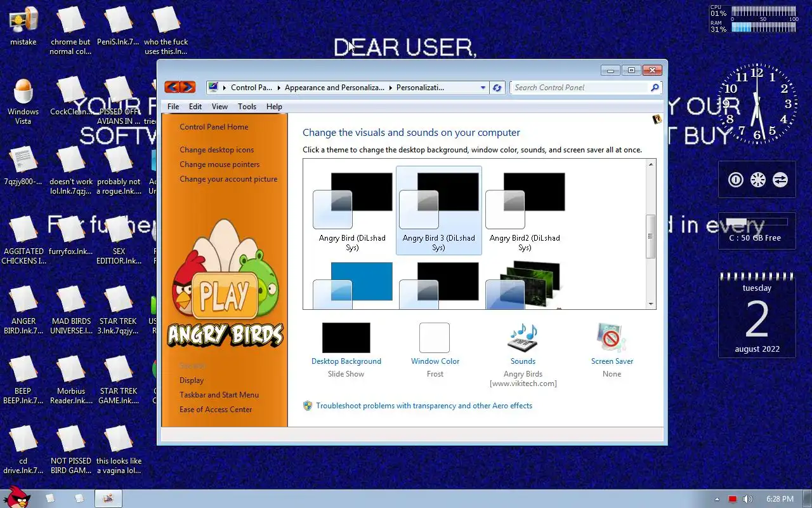Go forward with the navigation arrow

[188, 87]
